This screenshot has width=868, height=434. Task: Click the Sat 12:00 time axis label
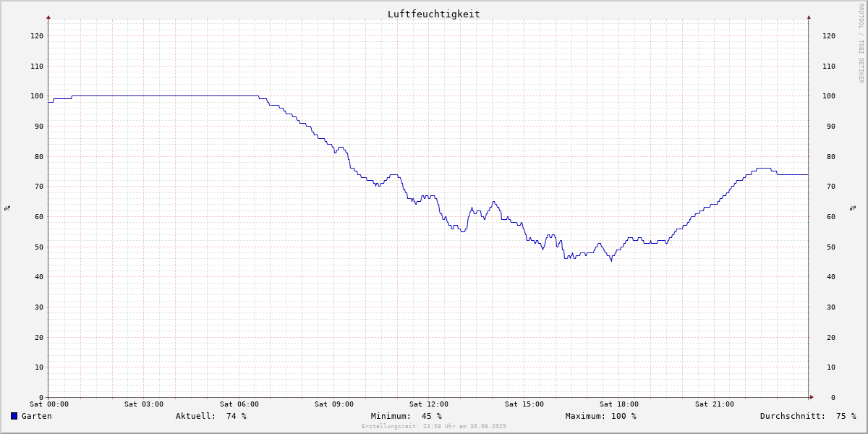click(429, 404)
